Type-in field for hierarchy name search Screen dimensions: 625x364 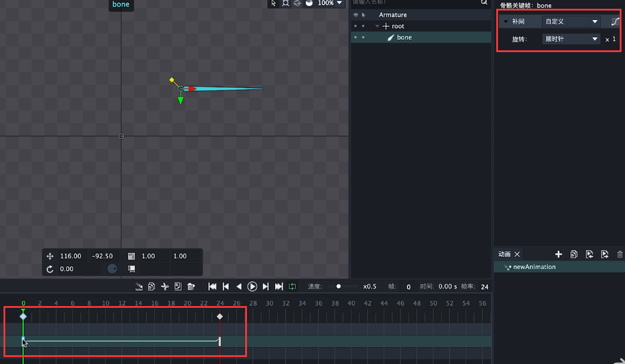[x=414, y=2]
